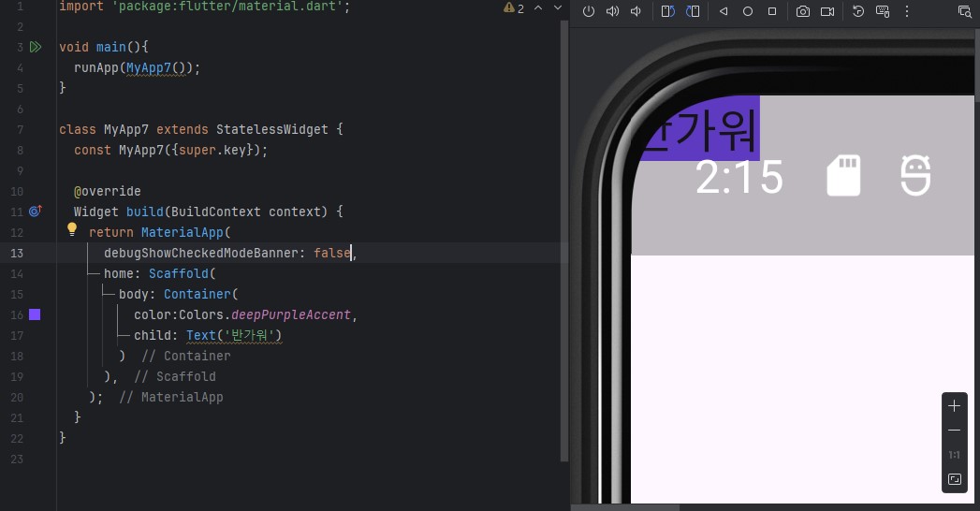Zoom out the emulator with minus button
The width and height of the screenshot is (980, 511).
(955, 431)
